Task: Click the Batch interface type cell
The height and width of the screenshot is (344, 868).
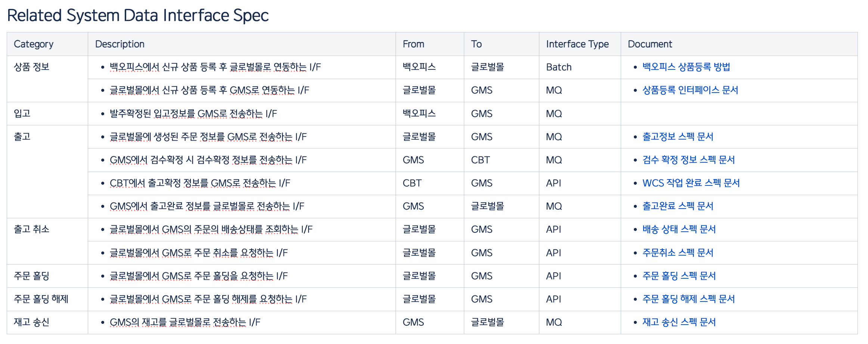Action: coord(580,67)
